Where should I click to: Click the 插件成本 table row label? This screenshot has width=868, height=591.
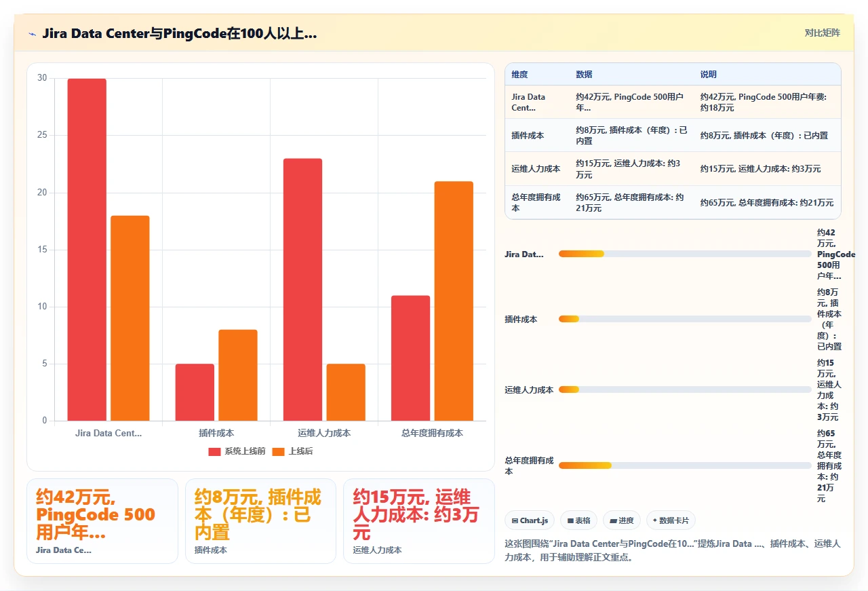click(528, 135)
